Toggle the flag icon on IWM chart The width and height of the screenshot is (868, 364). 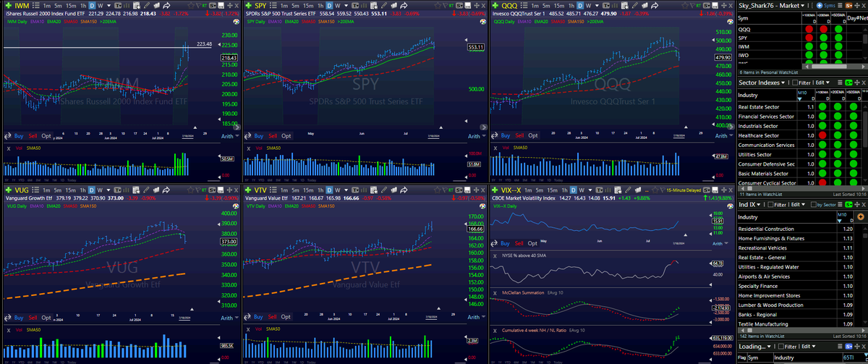click(x=197, y=6)
